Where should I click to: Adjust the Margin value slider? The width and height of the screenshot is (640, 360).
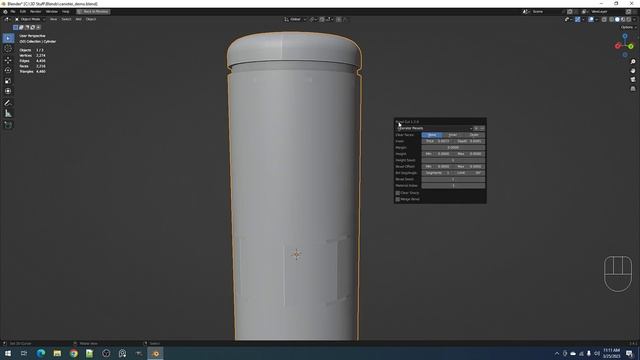pyautogui.click(x=453, y=147)
